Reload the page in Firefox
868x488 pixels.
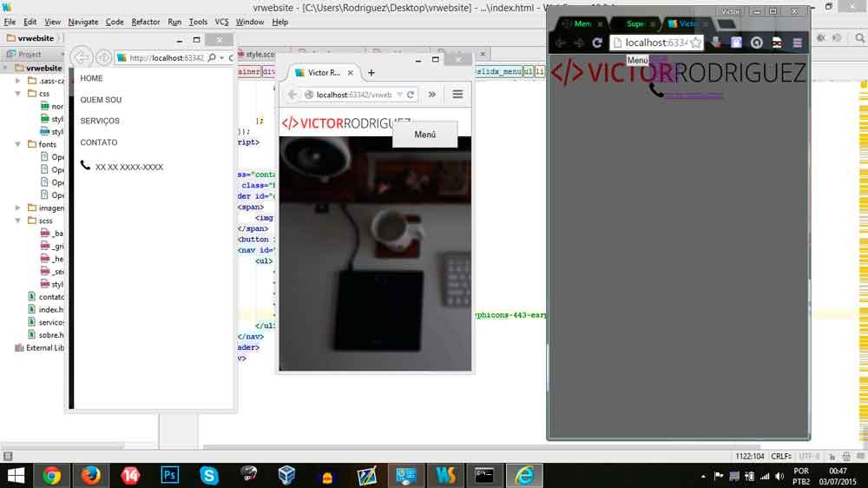point(411,95)
